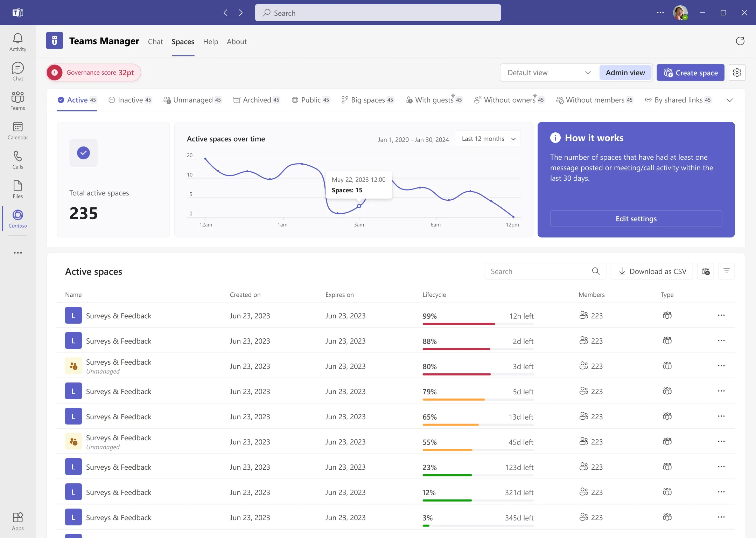Screen dimensions: 756x538
Task: Open row options for the 88% lifecycle space
Action: 721,340
